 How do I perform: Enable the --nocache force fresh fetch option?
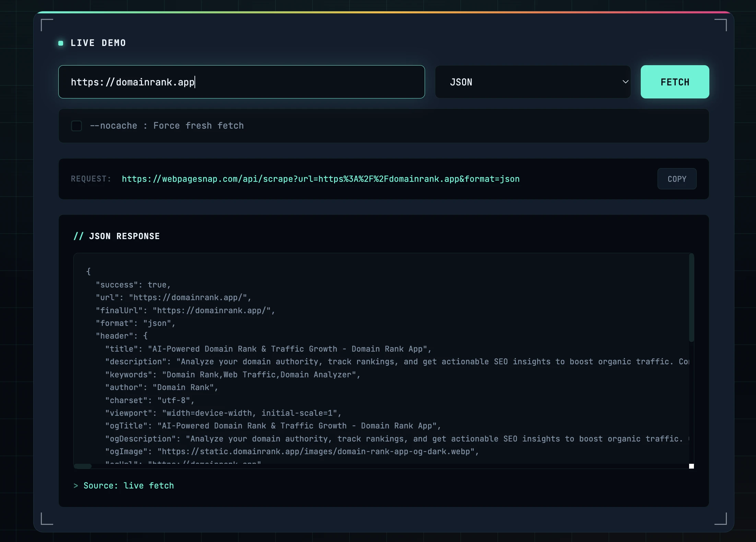coord(76,126)
